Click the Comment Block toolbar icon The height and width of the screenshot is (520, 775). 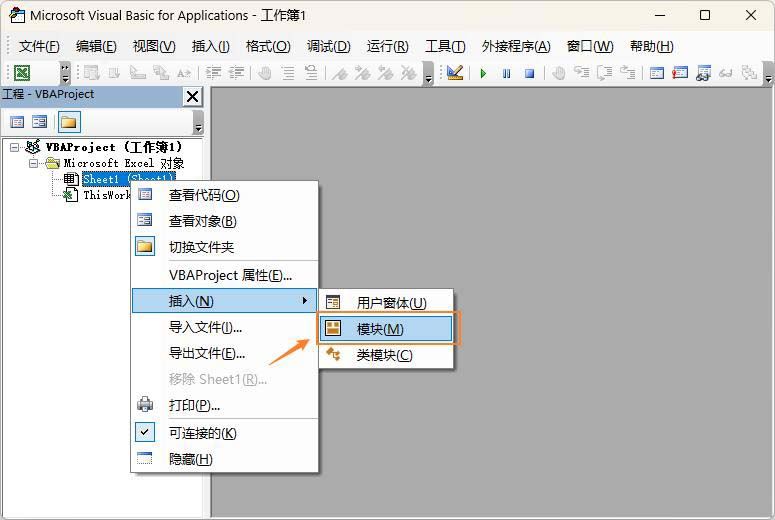288,73
